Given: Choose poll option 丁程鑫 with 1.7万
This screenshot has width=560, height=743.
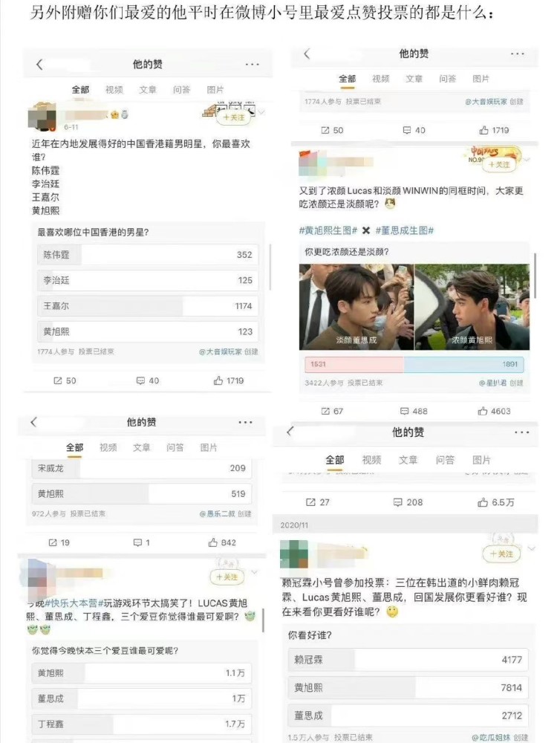Looking at the screenshot, I should pyautogui.click(x=142, y=724).
